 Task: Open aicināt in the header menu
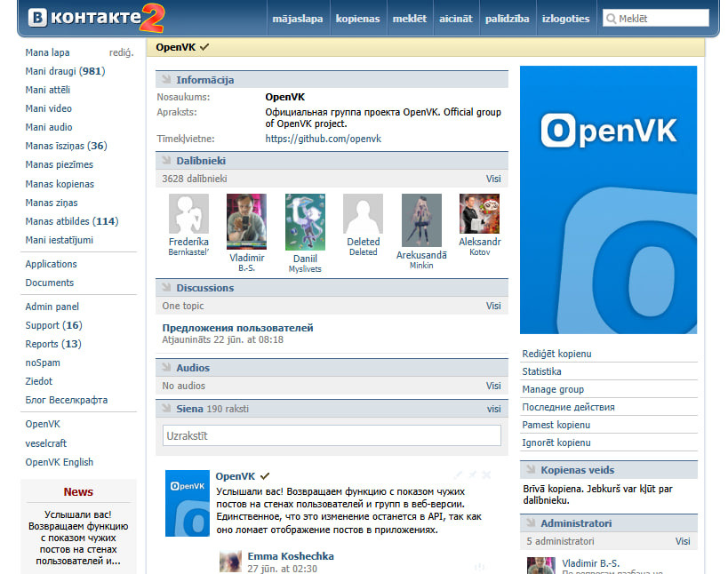point(456,19)
